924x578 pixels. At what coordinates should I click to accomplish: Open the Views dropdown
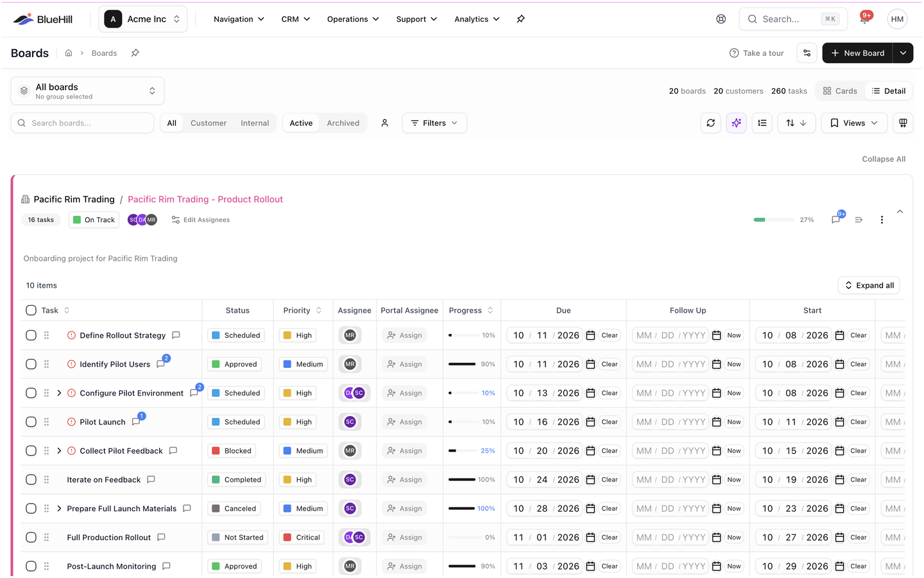(x=854, y=123)
